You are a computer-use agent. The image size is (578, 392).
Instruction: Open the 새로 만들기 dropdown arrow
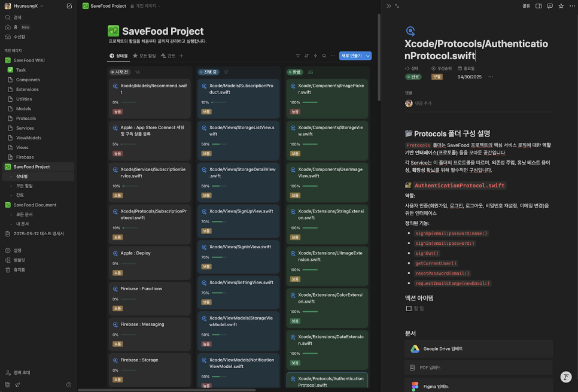click(368, 56)
